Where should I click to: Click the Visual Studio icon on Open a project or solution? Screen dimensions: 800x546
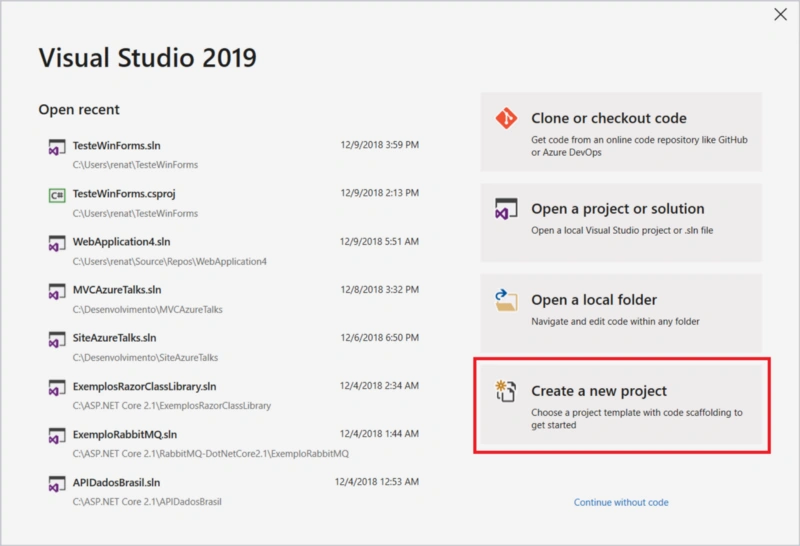coord(506,209)
